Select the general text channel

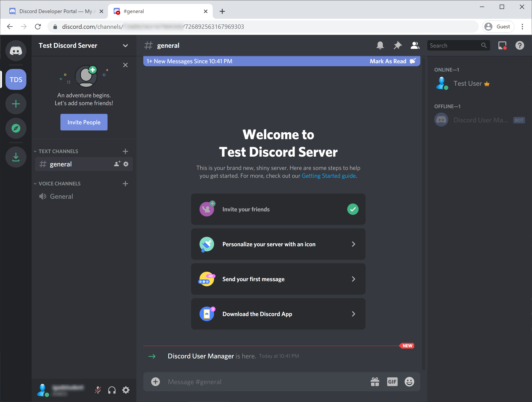[61, 164]
